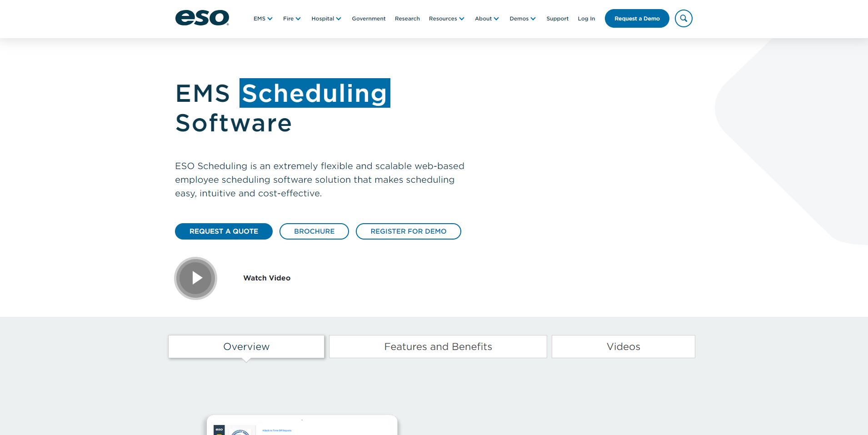This screenshot has width=868, height=435.
Task: Expand the Resources dropdown menu
Action: tap(447, 19)
